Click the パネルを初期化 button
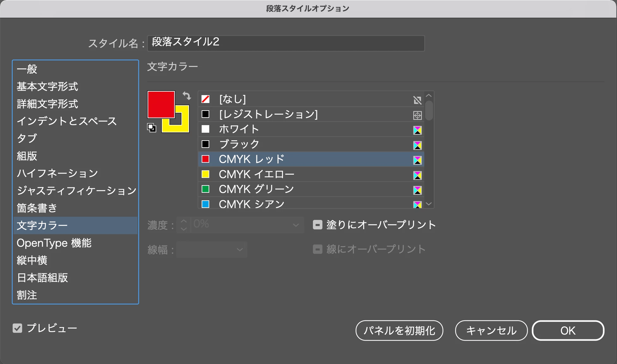 pos(399,331)
